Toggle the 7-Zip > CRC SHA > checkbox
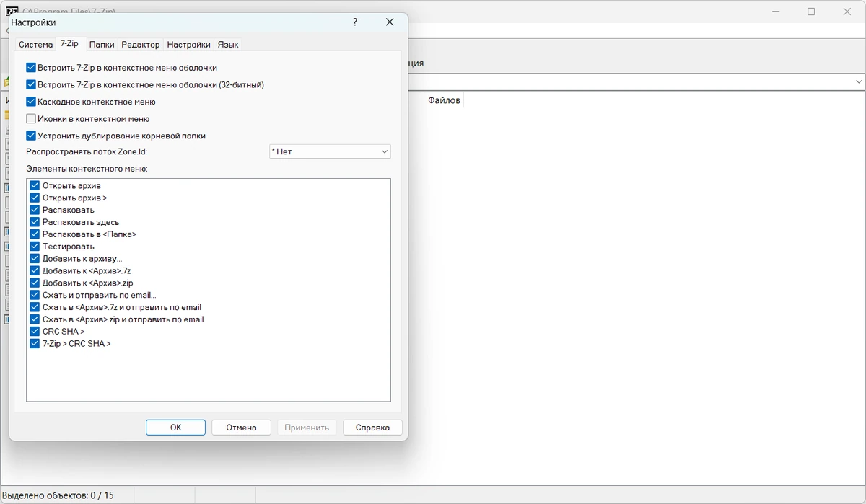Screen dimensions: 866x504 tap(35, 344)
